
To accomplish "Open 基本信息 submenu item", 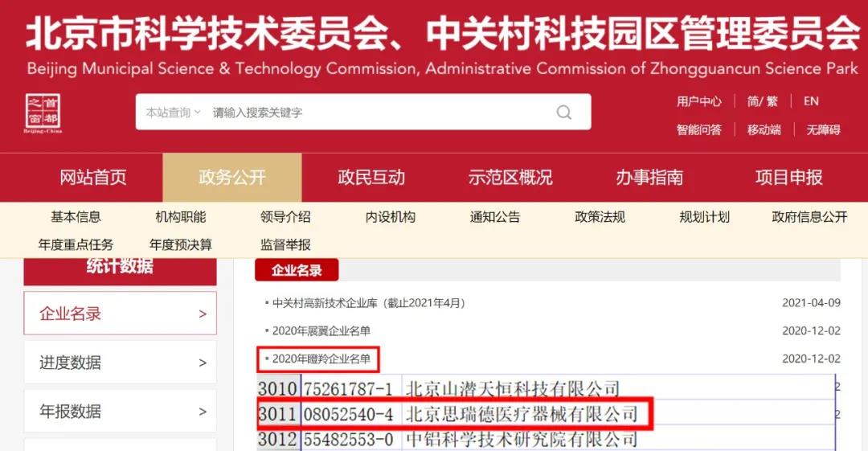I will (76, 217).
